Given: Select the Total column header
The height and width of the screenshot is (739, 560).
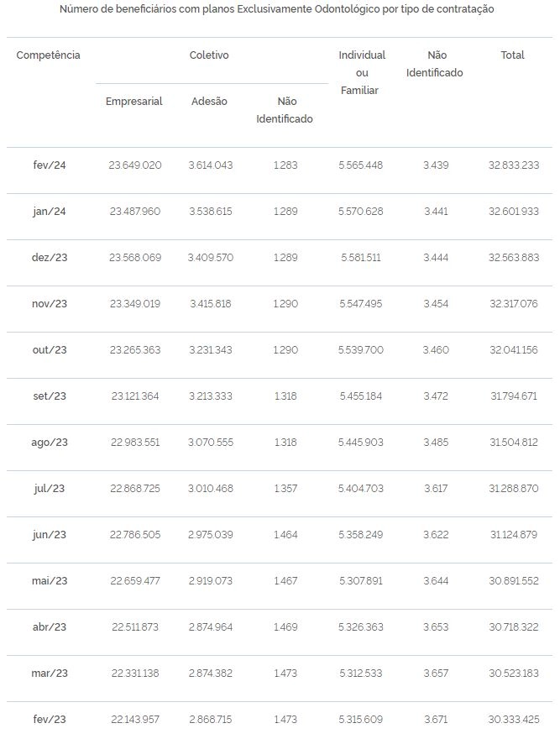Looking at the screenshot, I should (x=512, y=55).
